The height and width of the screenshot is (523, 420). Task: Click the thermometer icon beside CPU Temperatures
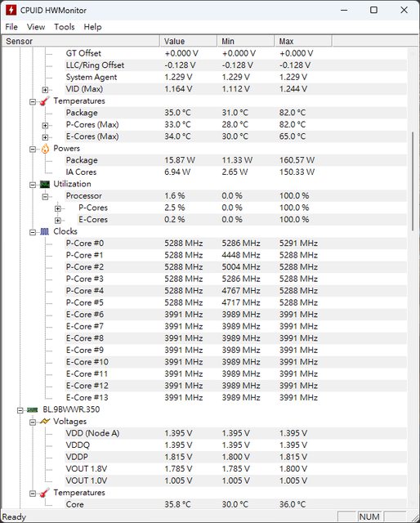45,101
